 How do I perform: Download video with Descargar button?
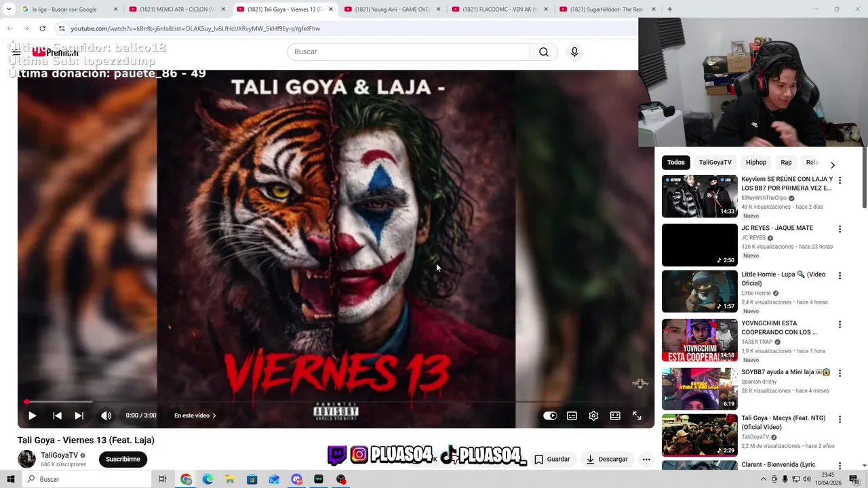607,459
